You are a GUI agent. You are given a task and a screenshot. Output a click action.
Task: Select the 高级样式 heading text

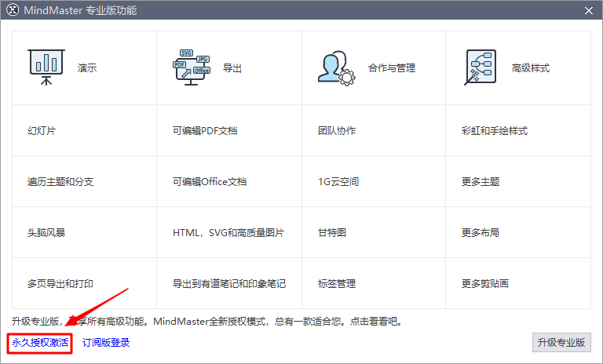click(x=531, y=68)
